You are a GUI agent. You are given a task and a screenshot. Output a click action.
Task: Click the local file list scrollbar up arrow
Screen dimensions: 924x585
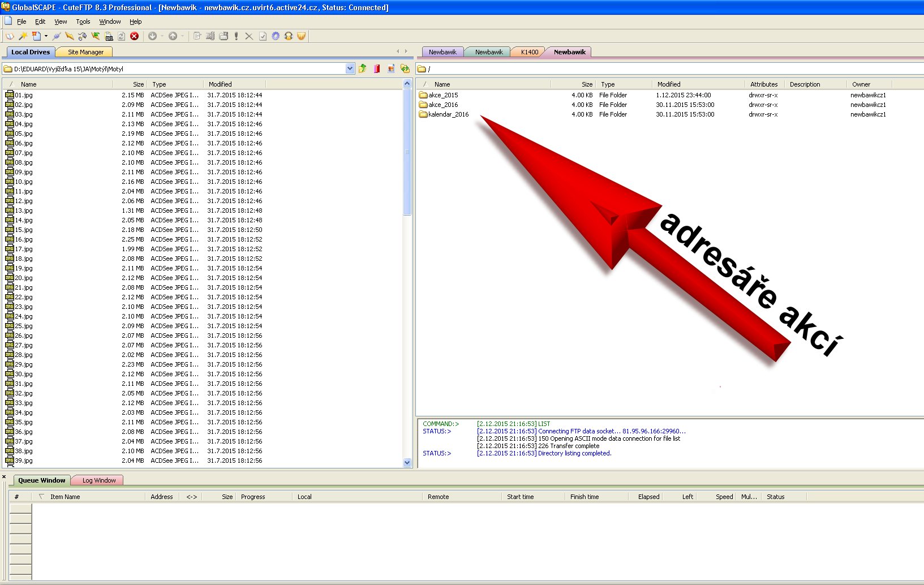(407, 84)
